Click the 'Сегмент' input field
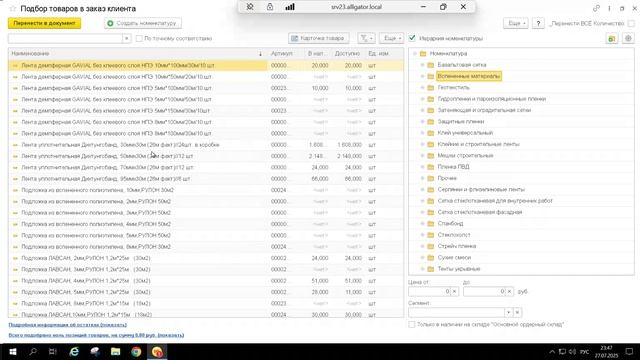This screenshot has height=360, width=640. (x=456, y=313)
